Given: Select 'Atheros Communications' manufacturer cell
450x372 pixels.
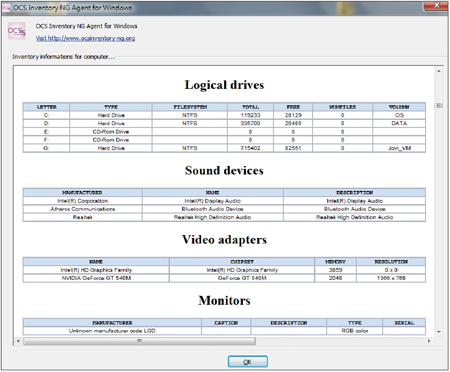Looking at the screenshot, I should point(82,209).
